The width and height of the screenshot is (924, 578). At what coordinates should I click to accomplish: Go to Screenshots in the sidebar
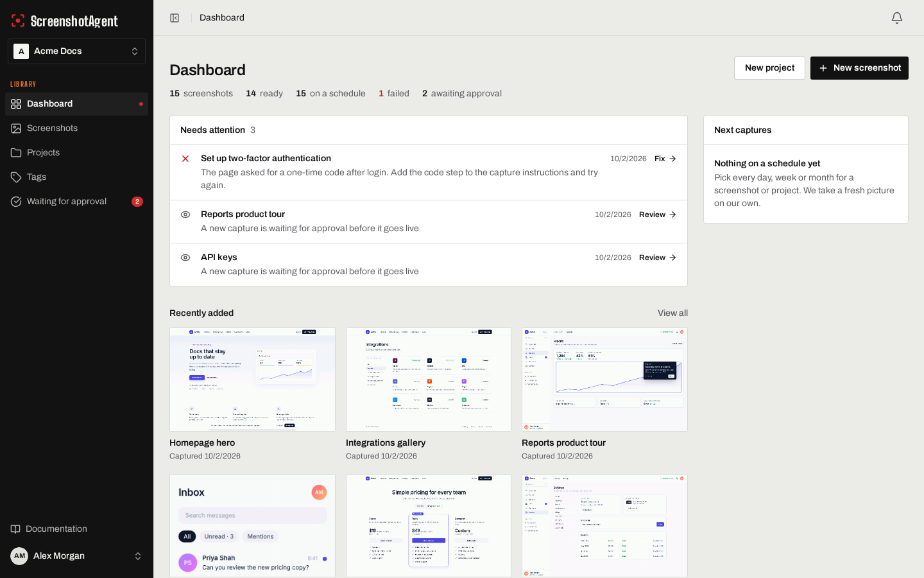pyautogui.click(x=76, y=128)
